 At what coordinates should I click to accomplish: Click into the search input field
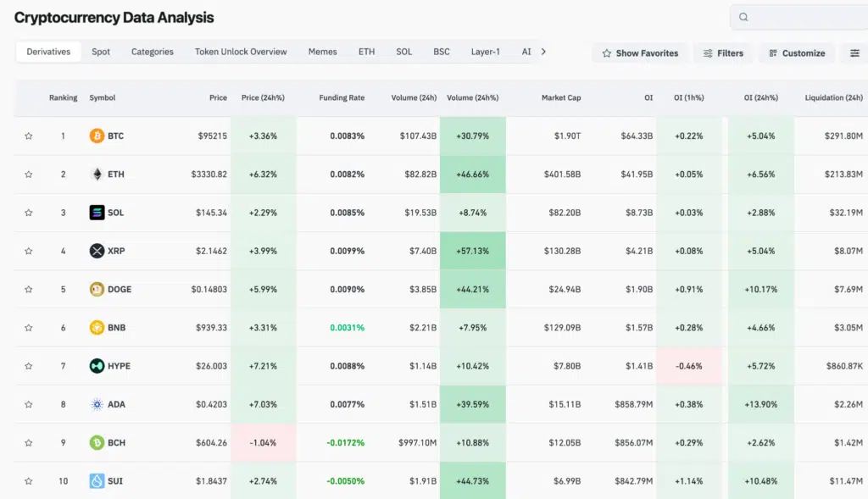[x=805, y=17]
